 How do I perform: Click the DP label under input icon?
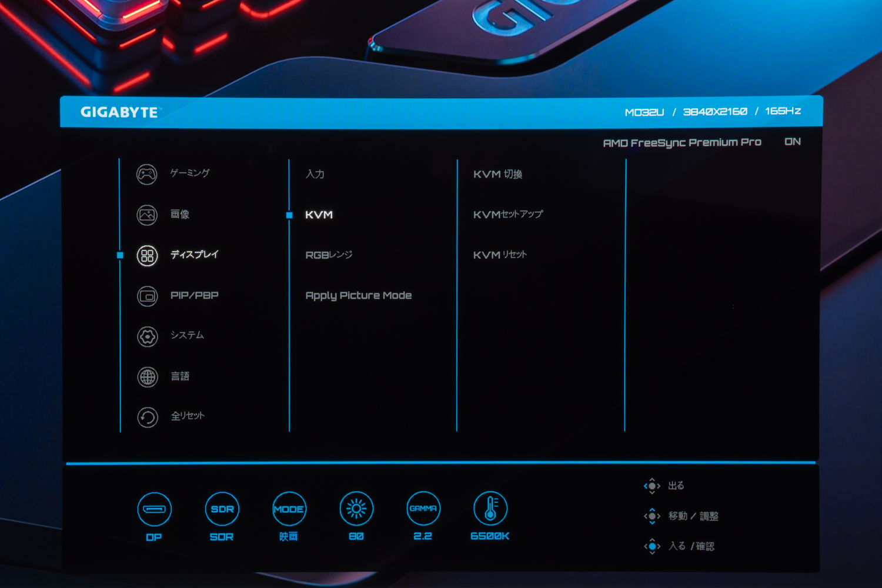tap(154, 537)
